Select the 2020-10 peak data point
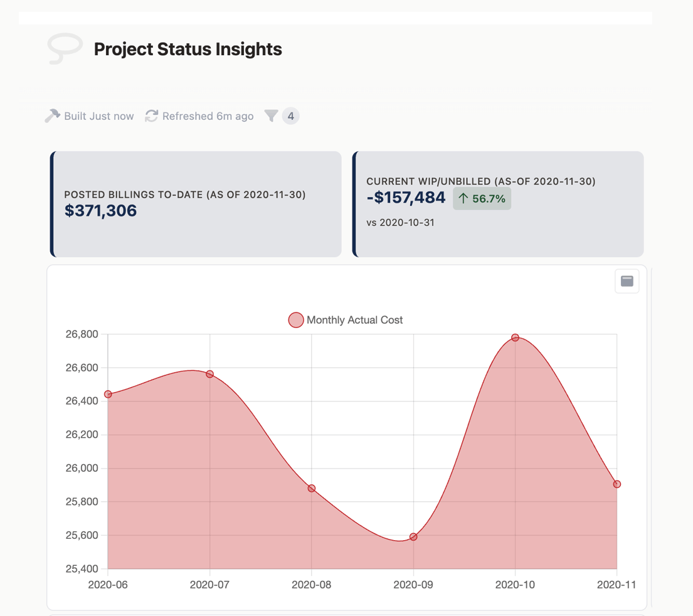Image resolution: width=693 pixels, height=616 pixels. click(516, 337)
